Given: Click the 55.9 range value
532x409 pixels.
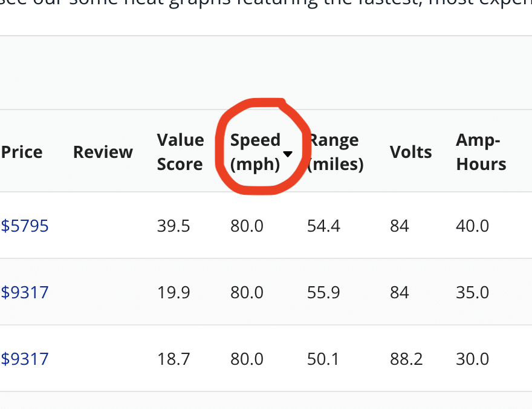Looking at the screenshot, I should point(323,293).
